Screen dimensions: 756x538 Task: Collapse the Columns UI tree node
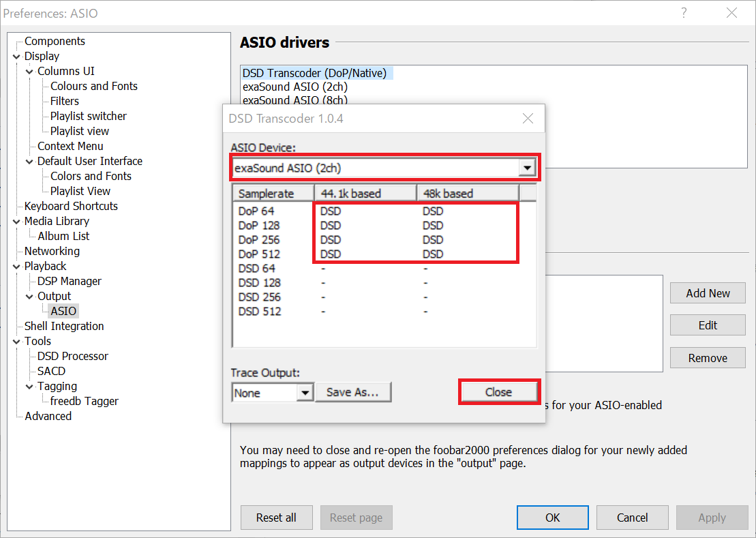click(29, 72)
